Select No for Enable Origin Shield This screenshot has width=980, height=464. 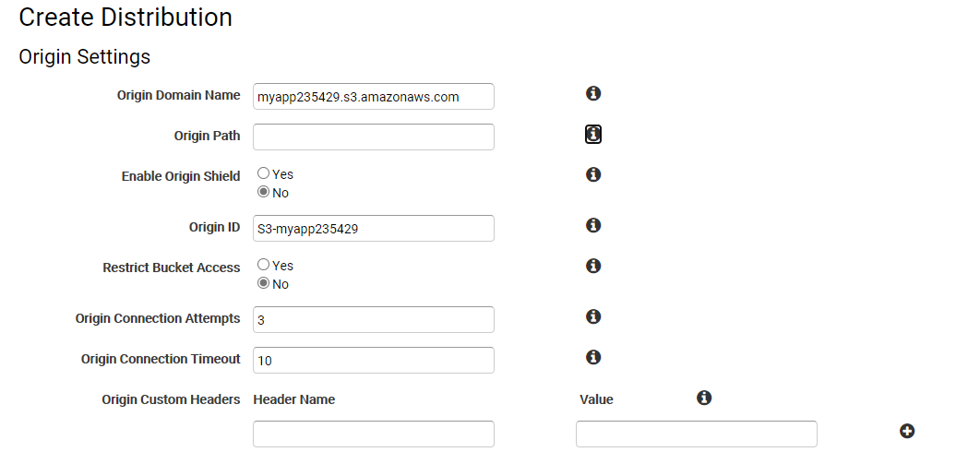pyautogui.click(x=264, y=192)
